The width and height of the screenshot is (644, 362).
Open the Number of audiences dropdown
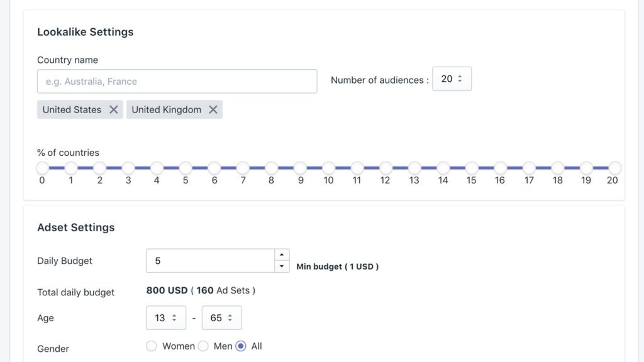coord(452,79)
